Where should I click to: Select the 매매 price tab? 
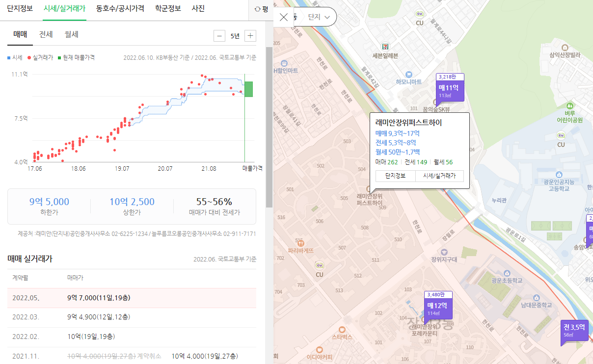20,34
